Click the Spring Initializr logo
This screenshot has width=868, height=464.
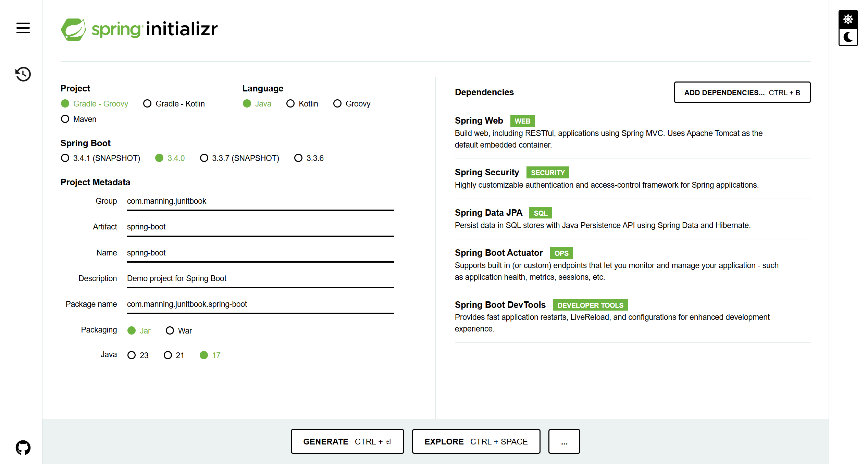(139, 29)
